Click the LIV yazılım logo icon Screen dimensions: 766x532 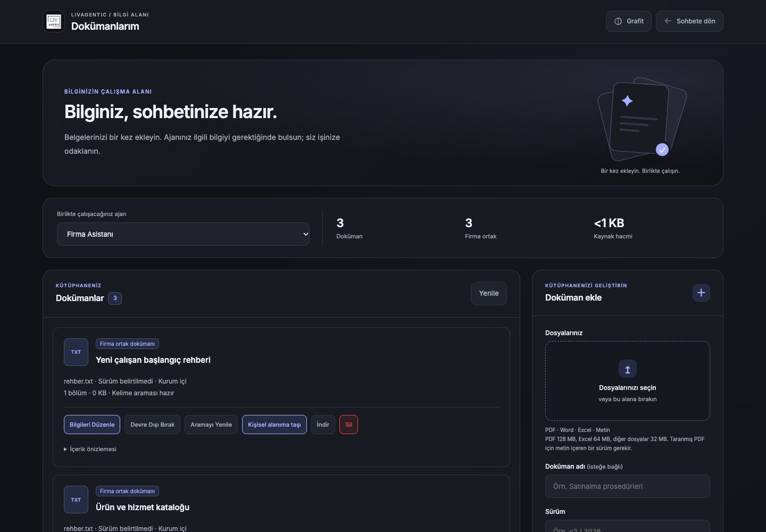tap(54, 21)
